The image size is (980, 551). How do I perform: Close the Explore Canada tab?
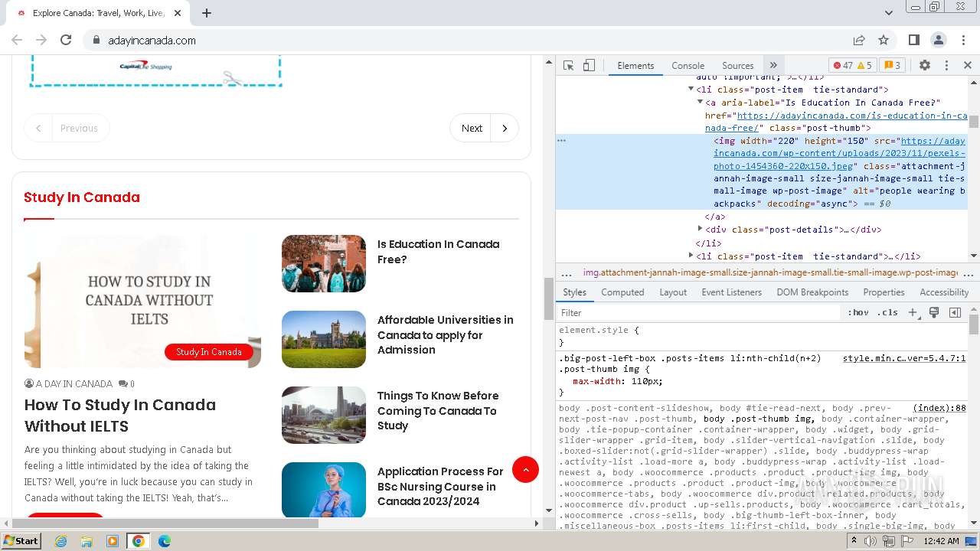[x=178, y=13]
